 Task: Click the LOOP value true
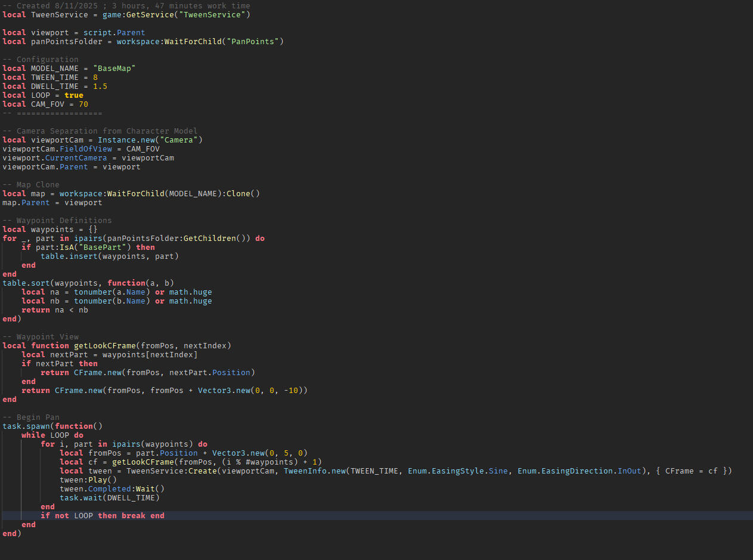pos(74,95)
